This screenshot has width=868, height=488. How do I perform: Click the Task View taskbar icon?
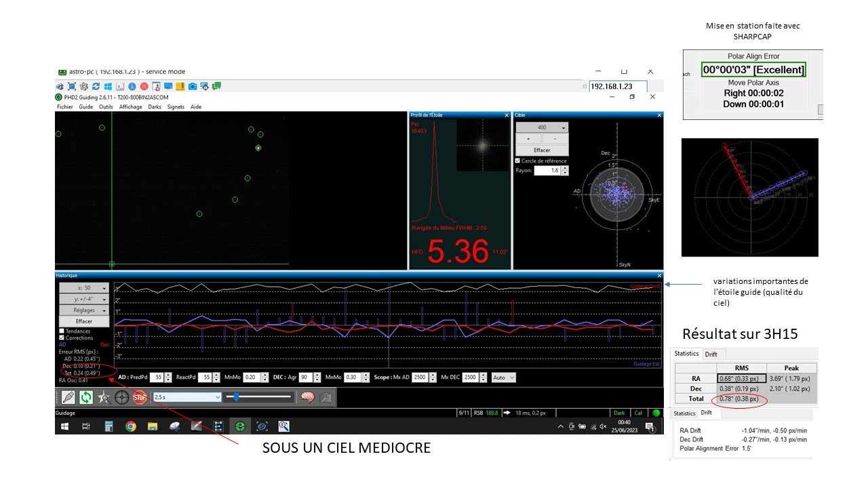tap(86, 426)
